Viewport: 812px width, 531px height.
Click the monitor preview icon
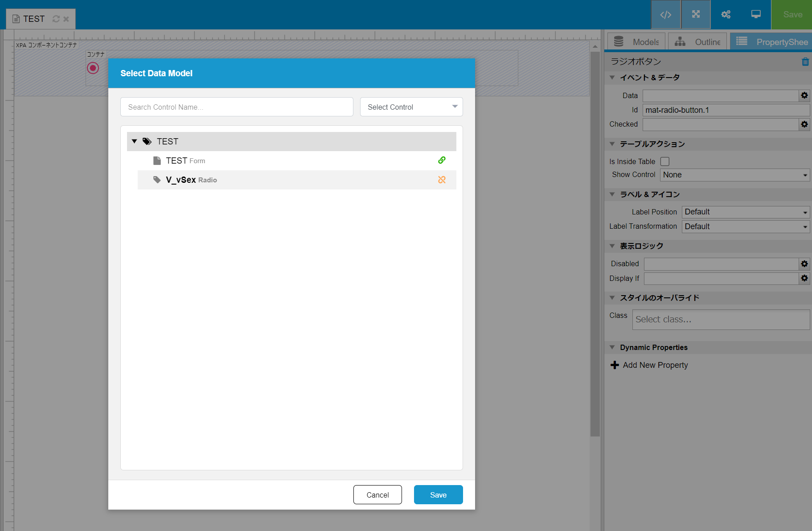click(756, 15)
